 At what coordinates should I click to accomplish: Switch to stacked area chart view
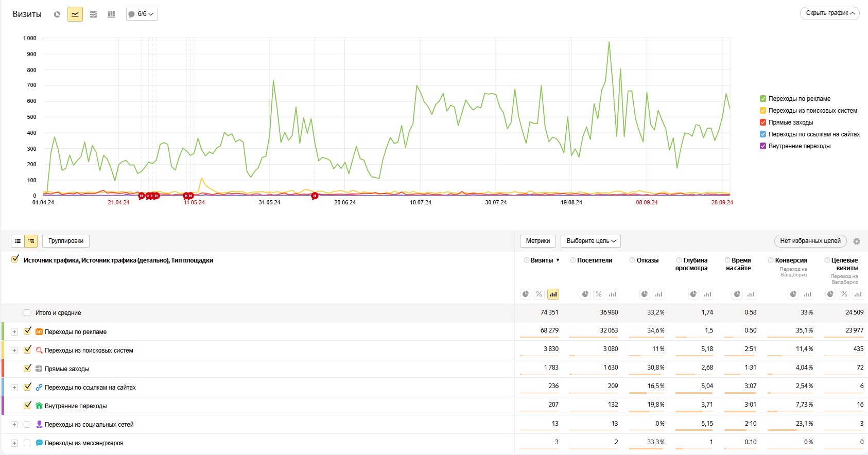coord(93,14)
